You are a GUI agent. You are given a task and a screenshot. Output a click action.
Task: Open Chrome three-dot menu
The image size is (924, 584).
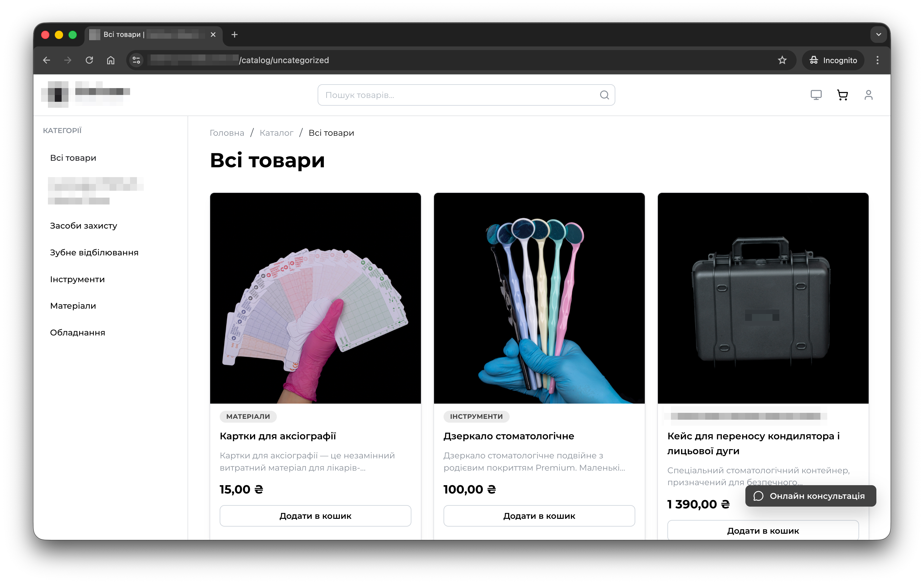click(877, 60)
